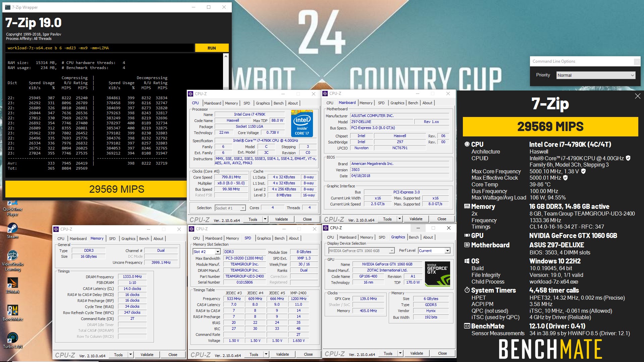This screenshot has height=362, width=644.
Task: Open the display device selection dropdown
Action: pyautogui.click(x=361, y=251)
